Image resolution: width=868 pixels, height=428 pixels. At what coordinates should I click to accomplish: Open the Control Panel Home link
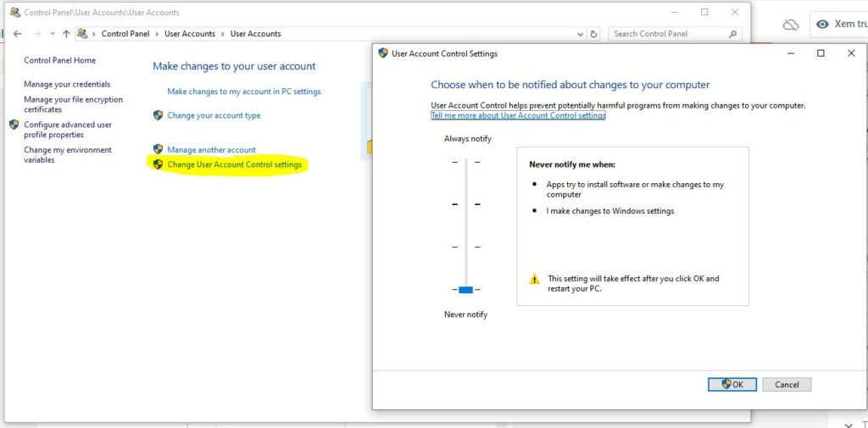coord(60,60)
